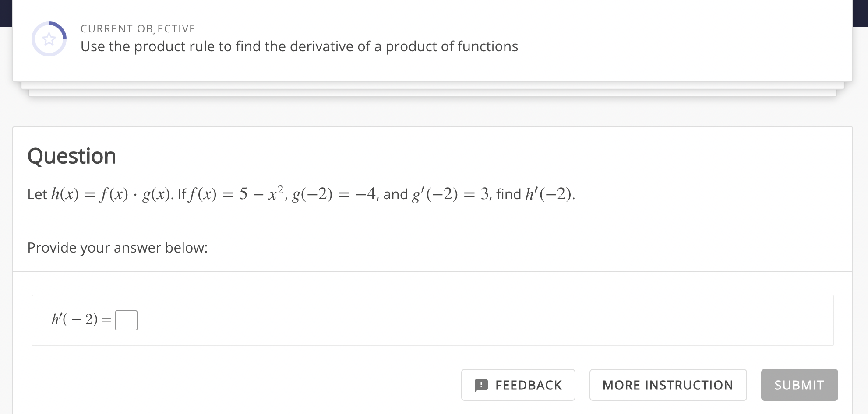Screen dimensions: 868x414
Task: Click the CURRENT OBJECTIVE label
Action: (x=137, y=28)
